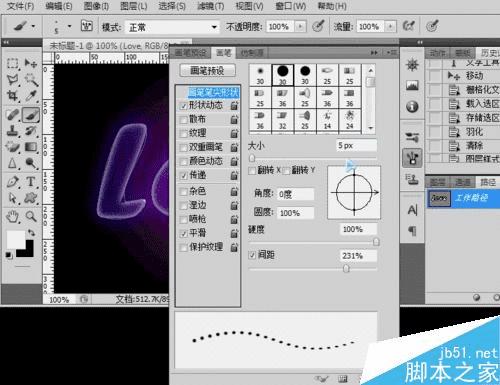Select the work path row
Screen dimensions: 500x385
point(463,198)
